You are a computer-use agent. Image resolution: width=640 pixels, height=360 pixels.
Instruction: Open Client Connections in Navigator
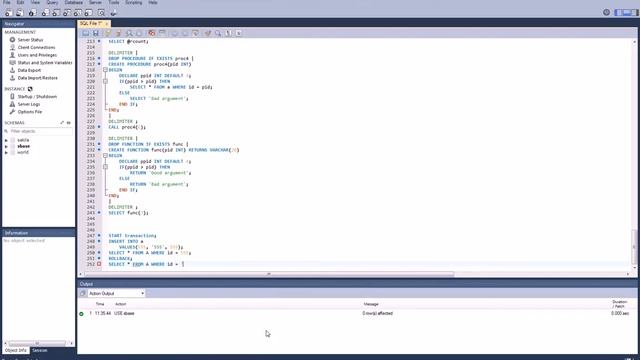click(x=36, y=47)
